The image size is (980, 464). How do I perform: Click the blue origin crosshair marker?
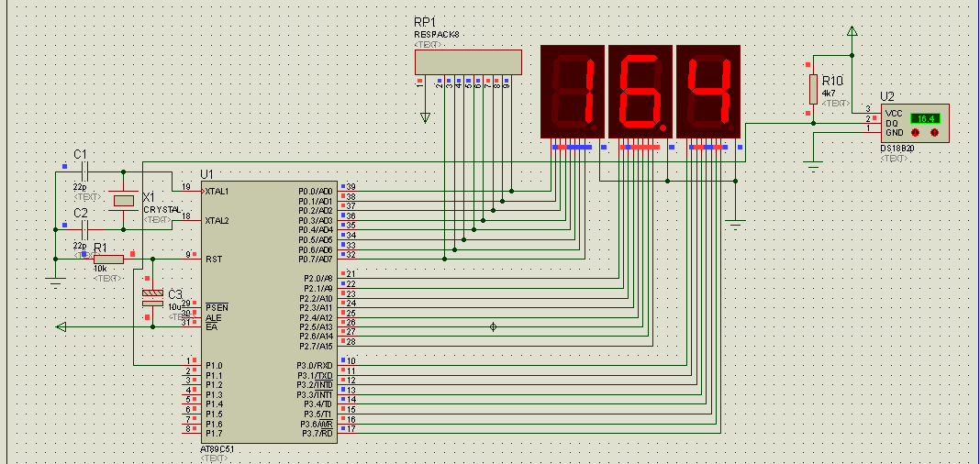[x=493, y=326]
